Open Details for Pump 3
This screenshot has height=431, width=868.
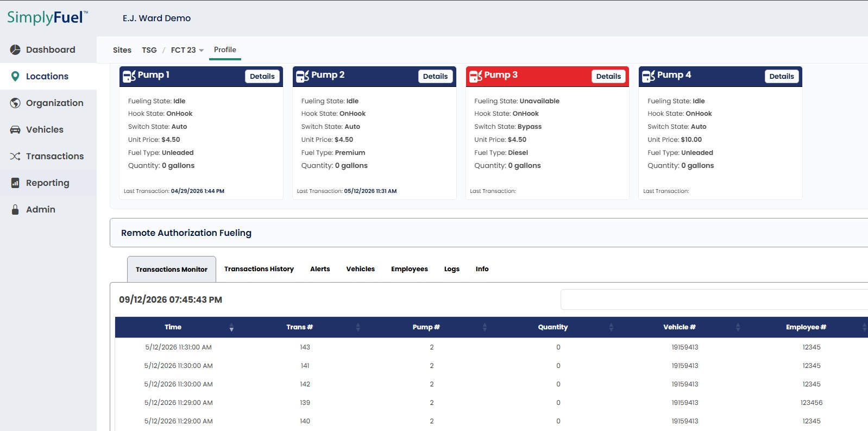point(608,76)
